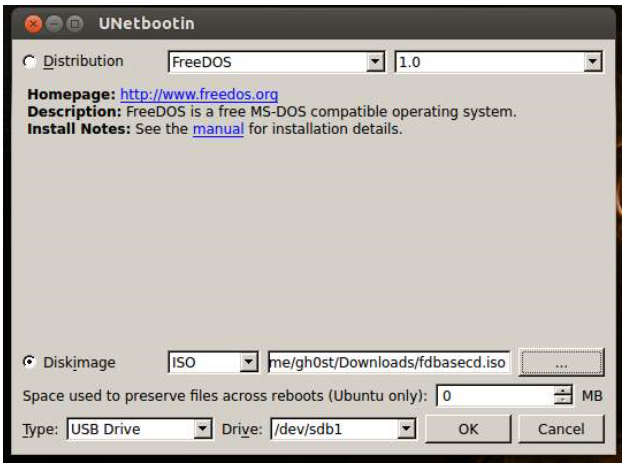This screenshot has width=623, height=467.
Task: Select the Diskimage radio button
Action: (x=29, y=362)
